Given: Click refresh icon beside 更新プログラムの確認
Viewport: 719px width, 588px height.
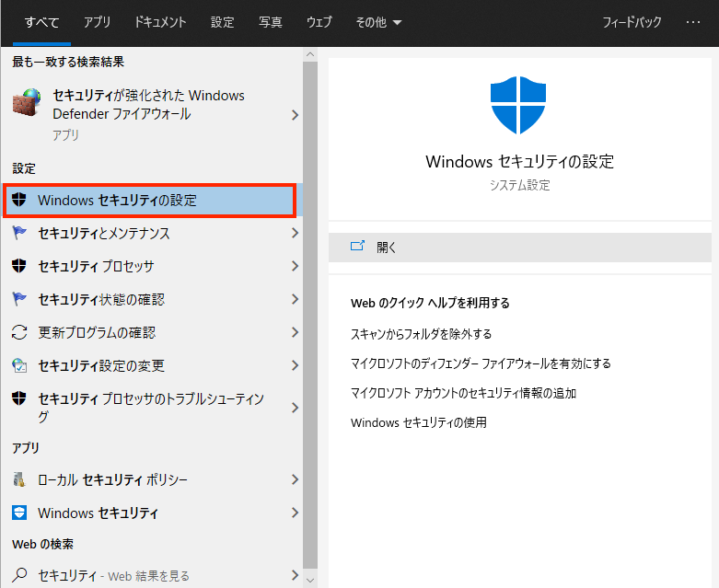Looking at the screenshot, I should [19, 332].
